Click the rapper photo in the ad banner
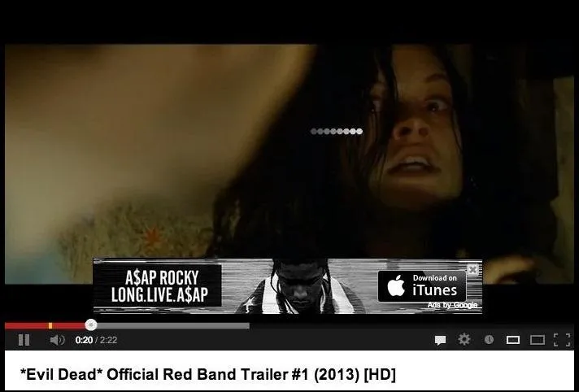Viewport: 579px width, 392px height. click(x=300, y=286)
